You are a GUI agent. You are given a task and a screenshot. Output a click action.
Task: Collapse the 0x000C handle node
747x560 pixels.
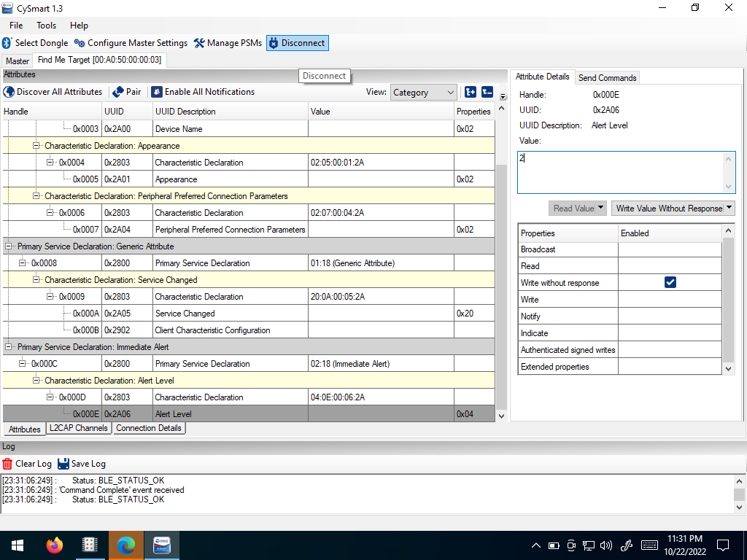[22, 363]
